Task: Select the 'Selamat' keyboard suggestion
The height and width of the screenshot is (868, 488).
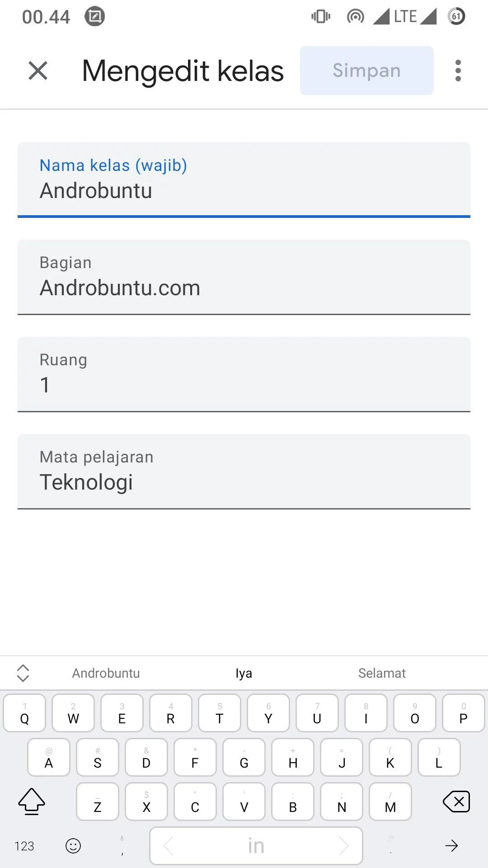Action: click(382, 673)
